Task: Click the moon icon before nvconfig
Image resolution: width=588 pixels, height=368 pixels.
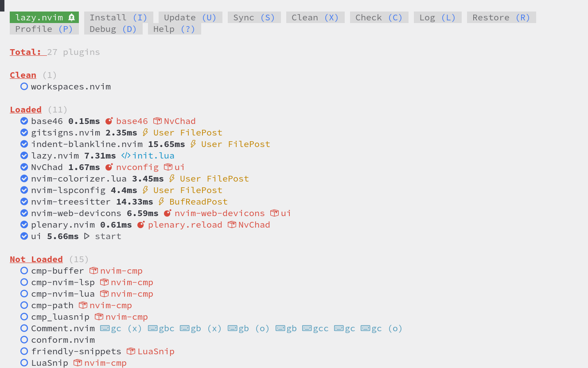Action: pos(109,167)
